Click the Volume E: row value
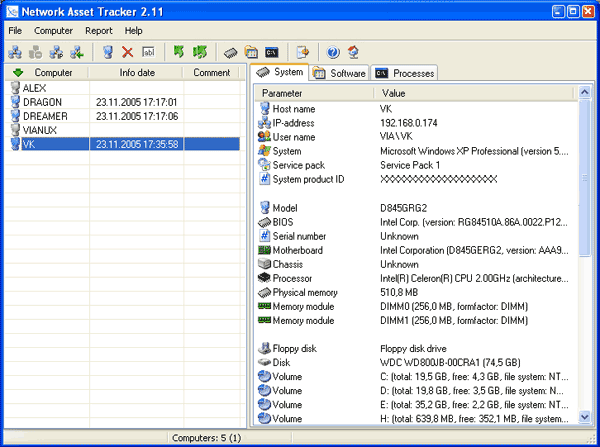Viewport: 600px width, 447px height. [x=474, y=405]
